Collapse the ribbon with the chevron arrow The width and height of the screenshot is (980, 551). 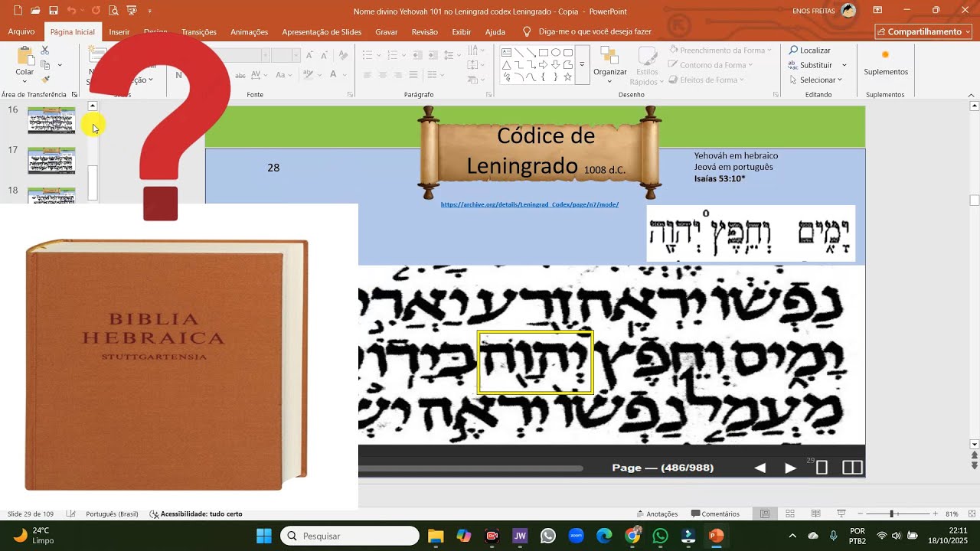pos(972,95)
